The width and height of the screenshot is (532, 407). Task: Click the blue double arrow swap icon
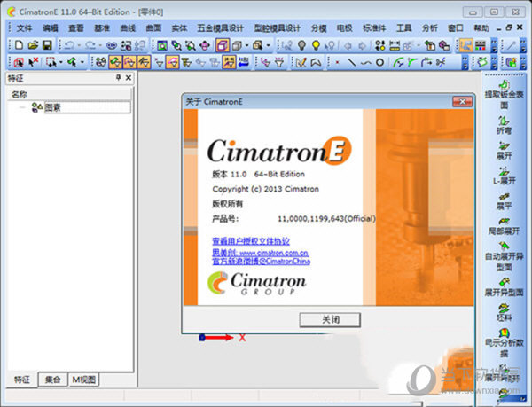[x=243, y=62]
